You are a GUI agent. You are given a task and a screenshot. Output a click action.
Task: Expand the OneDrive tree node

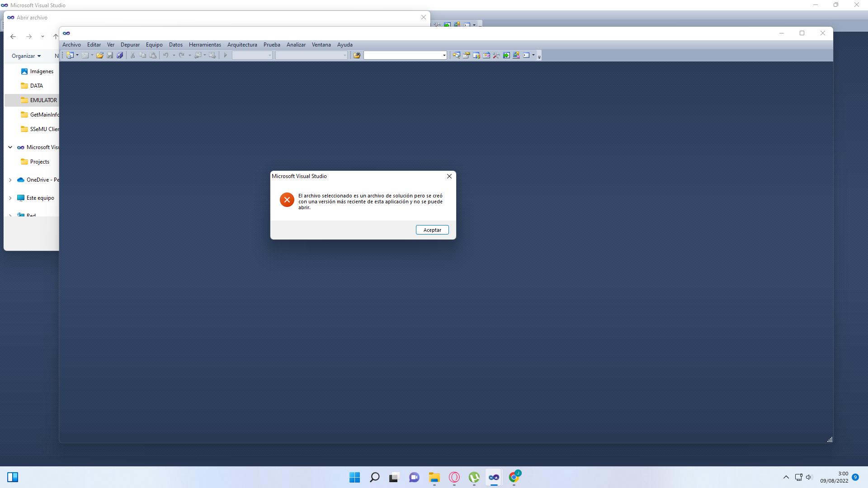coord(10,180)
